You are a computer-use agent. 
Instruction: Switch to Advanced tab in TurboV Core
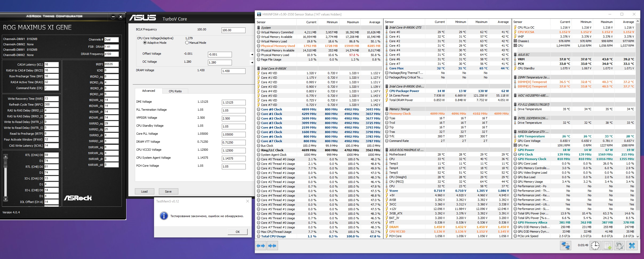(x=148, y=91)
